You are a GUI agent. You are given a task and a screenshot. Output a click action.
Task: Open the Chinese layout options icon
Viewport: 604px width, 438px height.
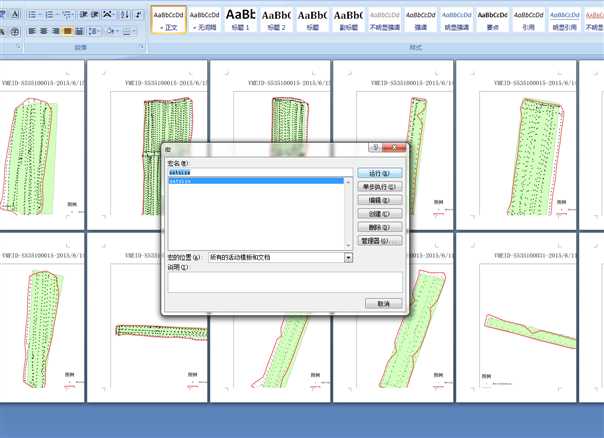pos(109,15)
